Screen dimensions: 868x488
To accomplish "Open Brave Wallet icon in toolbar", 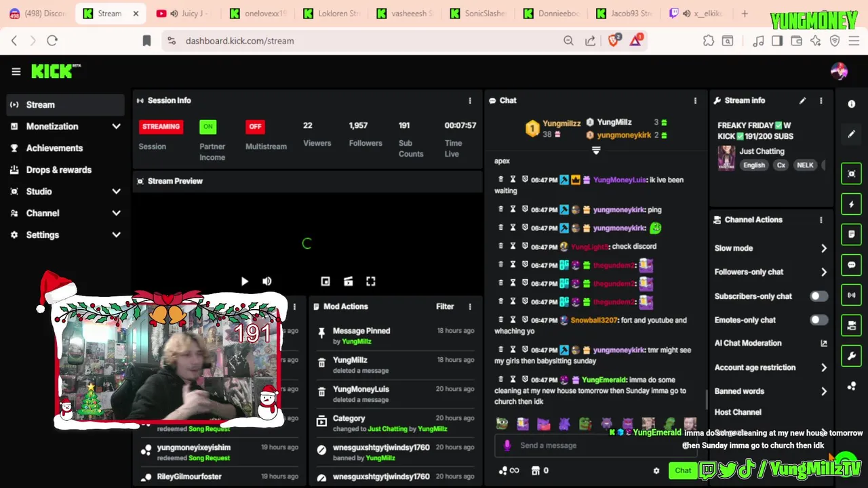I will pyautogui.click(x=797, y=41).
